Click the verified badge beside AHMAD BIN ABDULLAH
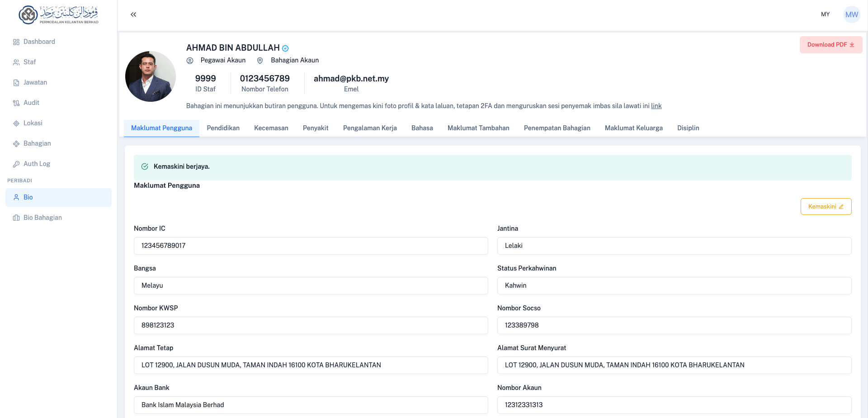 click(285, 48)
